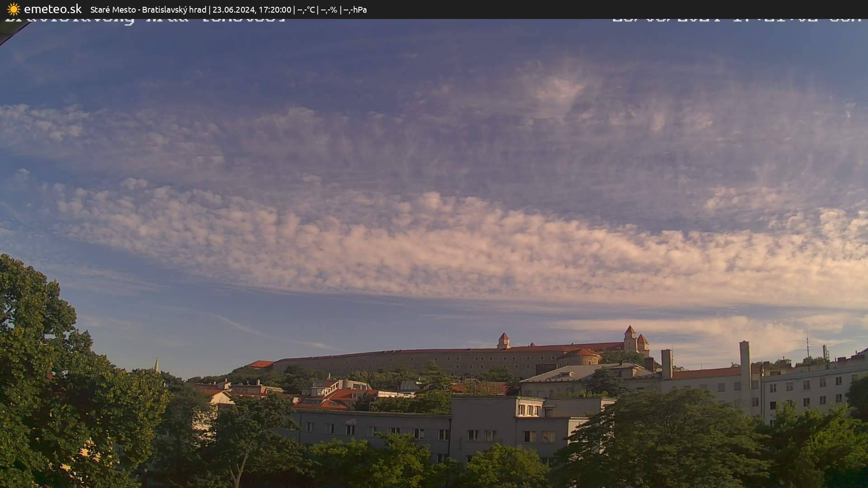Click the temperature reading in °C
The height and width of the screenshot is (488, 868).
point(306,9)
